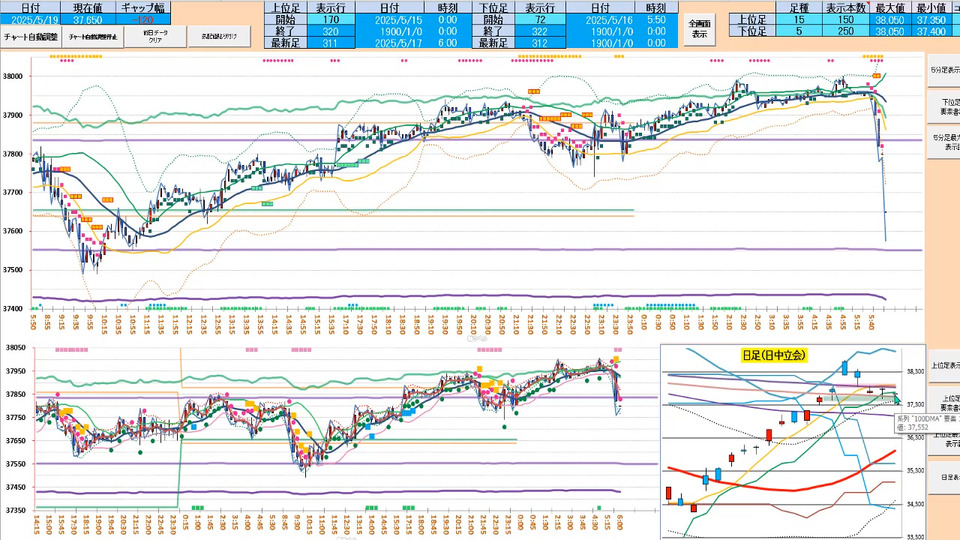This screenshot has width=960, height=540.
Task: Select the 2025/5/16 start date cell
Action: (600, 20)
